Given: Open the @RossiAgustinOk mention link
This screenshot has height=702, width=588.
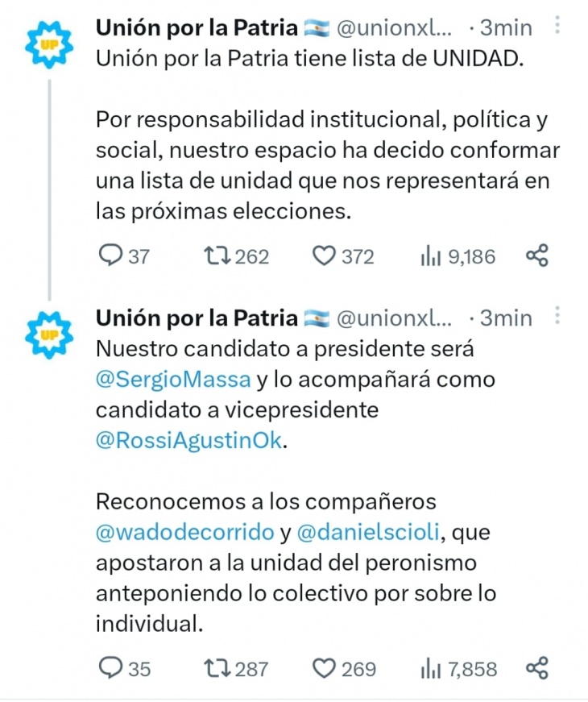Looking at the screenshot, I should [189, 440].
